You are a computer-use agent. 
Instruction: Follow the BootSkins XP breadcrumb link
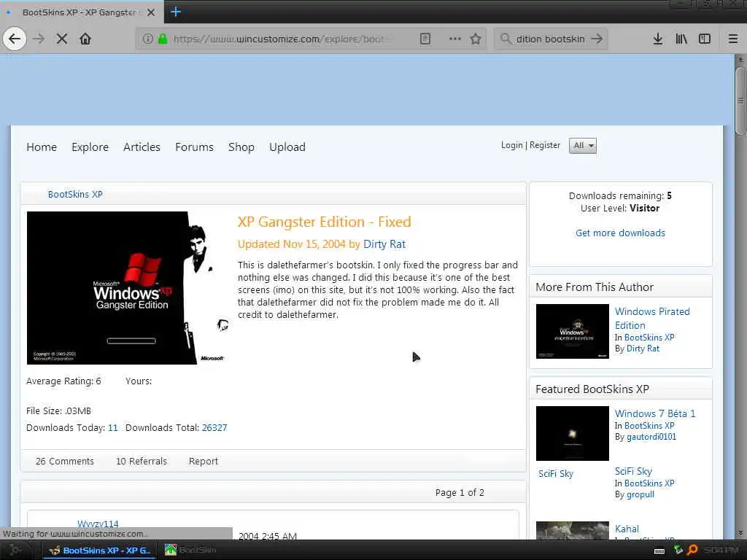click(75, 194)
